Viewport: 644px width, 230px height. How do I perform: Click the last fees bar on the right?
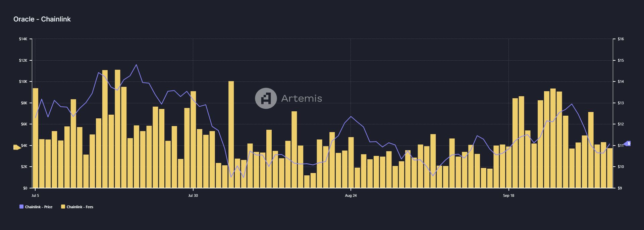tap(610, 168)
